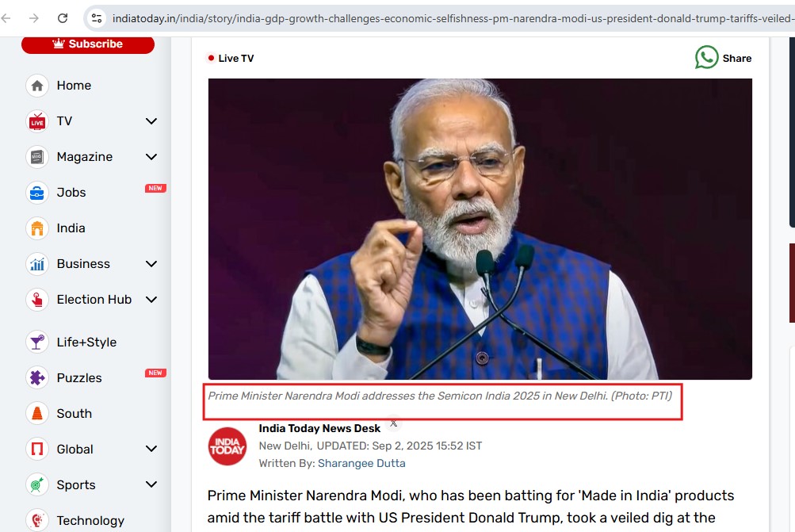Click the red Subscribe button
The image size is (795, 532).
coord(88,44)
